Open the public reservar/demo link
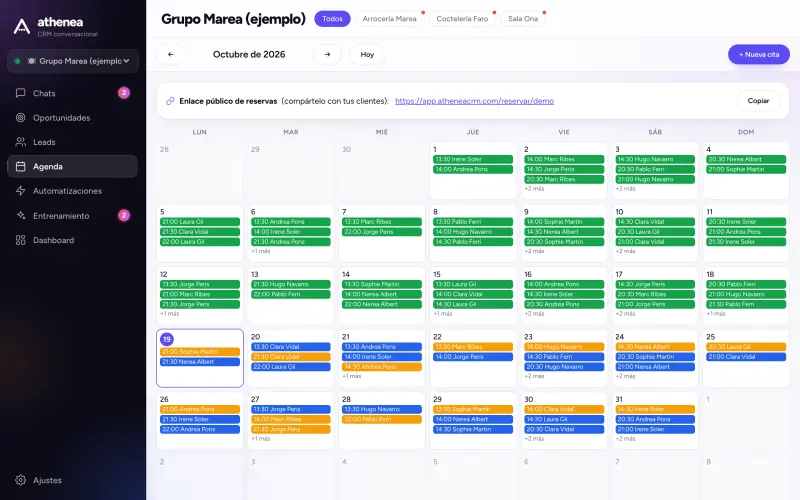 (474, 101)
